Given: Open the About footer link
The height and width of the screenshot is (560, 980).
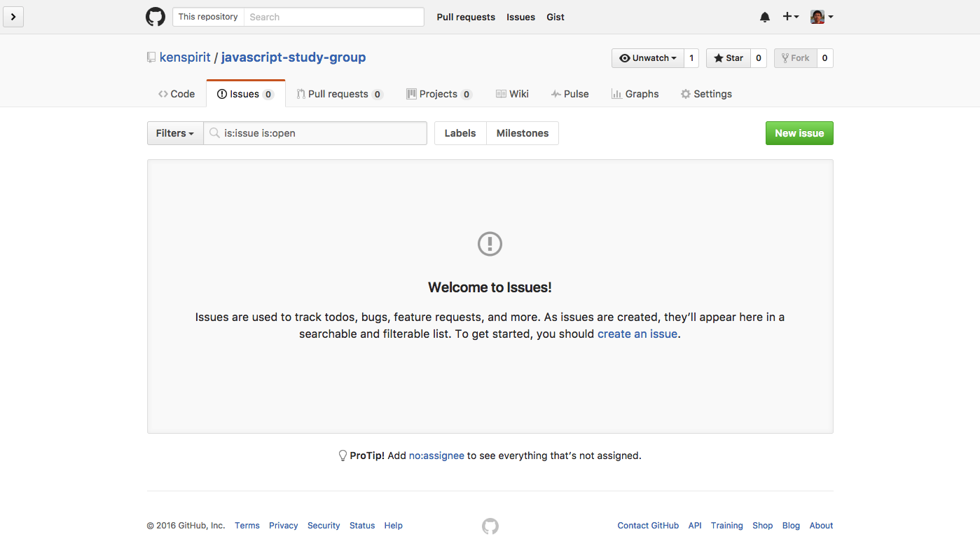Looking at the screenshot, I should [821, 526].
